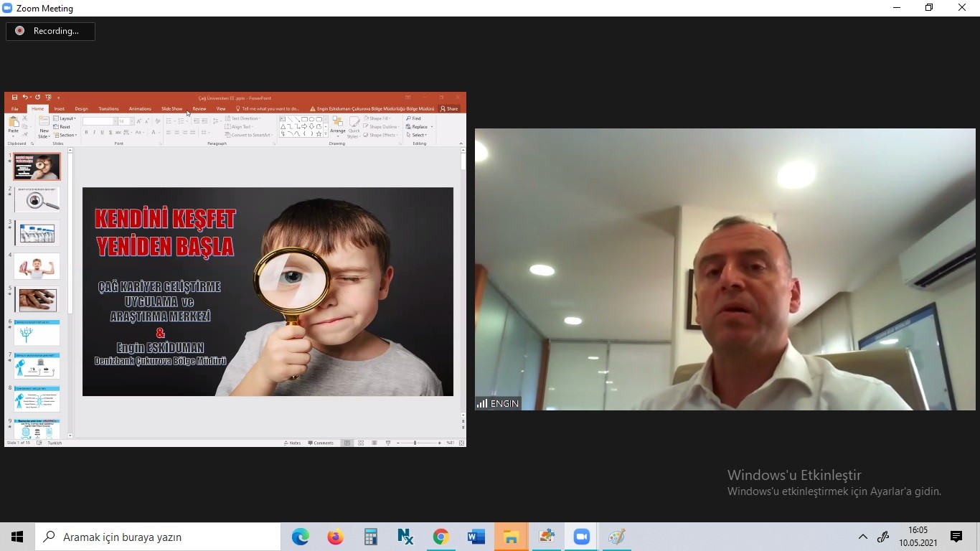Click the spell check book icon in status bar
980x551 pixels.
pyautogui.click(x=39, y=443)
